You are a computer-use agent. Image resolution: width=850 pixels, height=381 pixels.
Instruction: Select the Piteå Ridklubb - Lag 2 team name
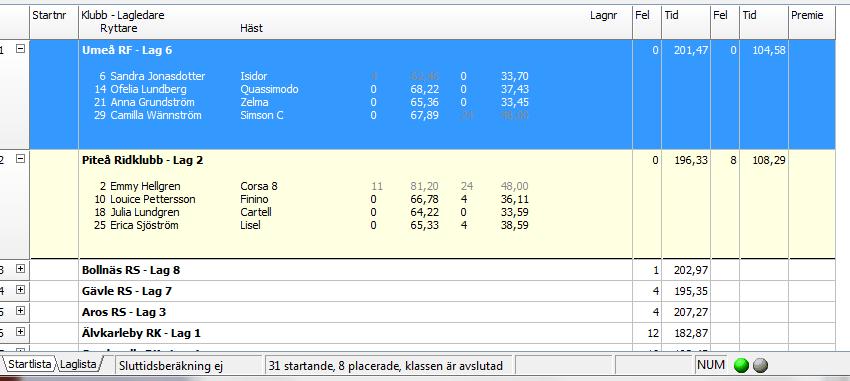[143, 160]
